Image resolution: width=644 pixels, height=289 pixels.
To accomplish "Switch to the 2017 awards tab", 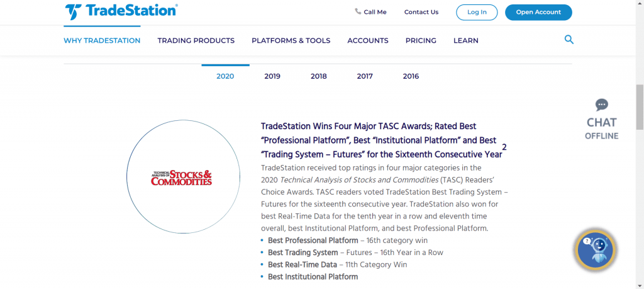I will pyautogui.click(x=365, y=76).
